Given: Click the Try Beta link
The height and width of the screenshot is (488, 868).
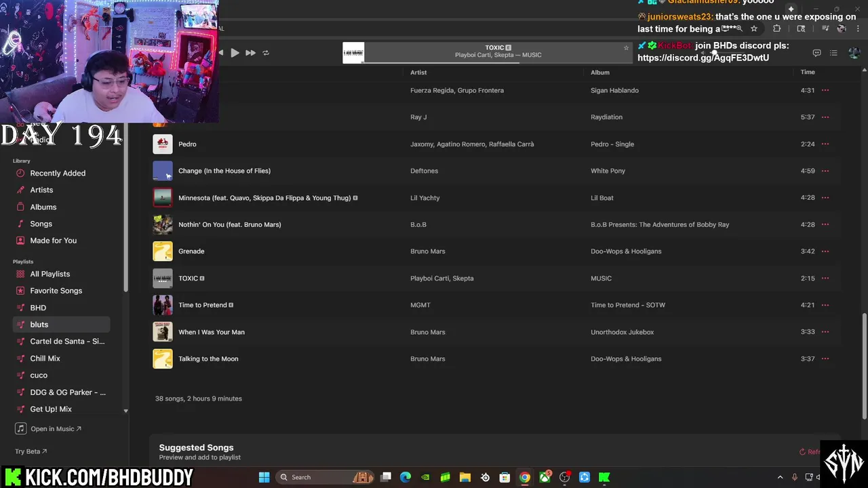Looking at the screenshot, I should (x=31, y=451).
